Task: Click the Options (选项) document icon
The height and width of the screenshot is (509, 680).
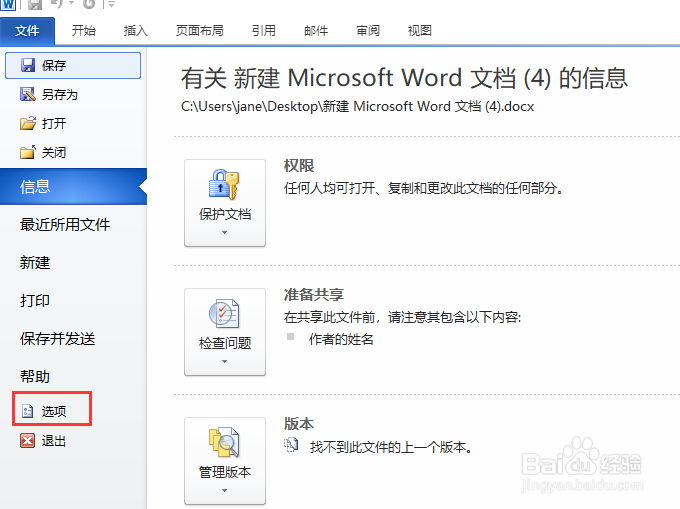Action: click(27, 411)
